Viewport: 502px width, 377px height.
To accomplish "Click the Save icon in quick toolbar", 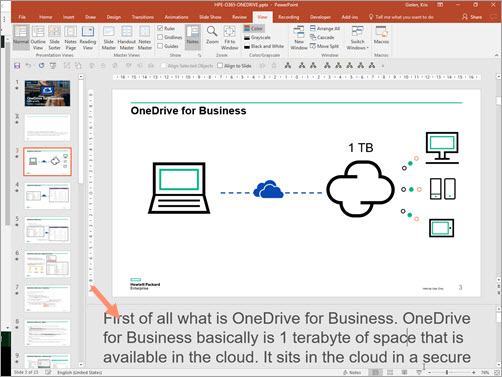I will click(17, 66).
